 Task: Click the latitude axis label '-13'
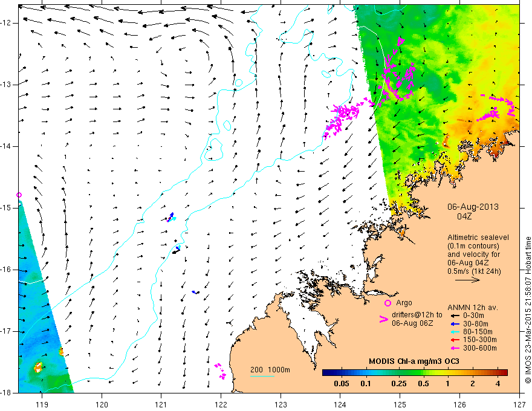(6, 85)
